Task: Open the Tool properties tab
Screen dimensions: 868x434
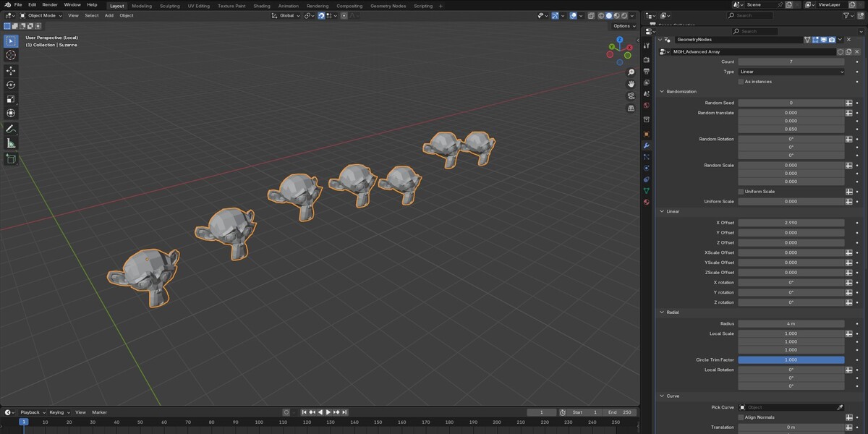Action: (647, 46)
